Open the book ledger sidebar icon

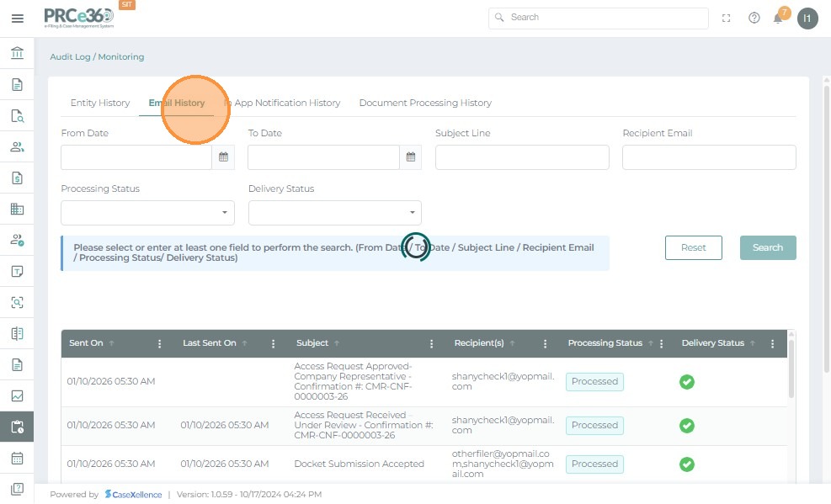[17, 333]
